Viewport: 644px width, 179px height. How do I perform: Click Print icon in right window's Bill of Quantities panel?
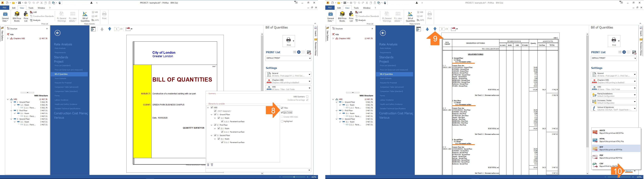pyautogui.click(x=614, y=41)
